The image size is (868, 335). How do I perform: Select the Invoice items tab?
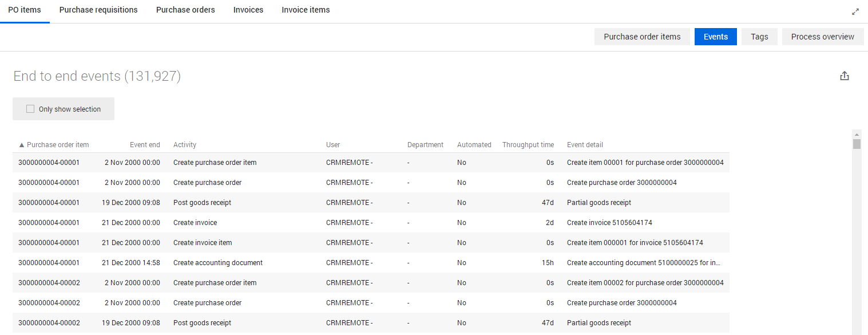point(306,10)
